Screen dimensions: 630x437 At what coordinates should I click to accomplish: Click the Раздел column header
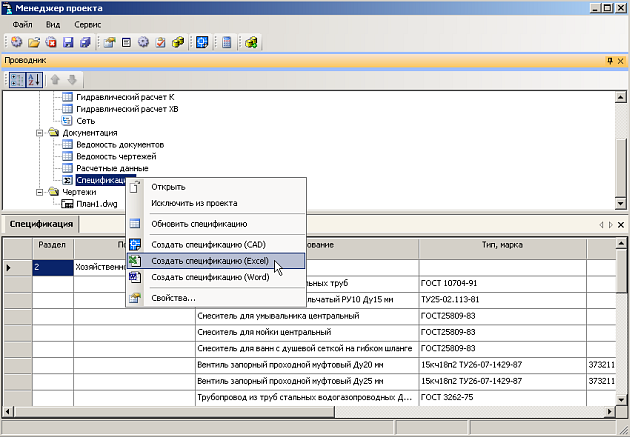tap(53, 249)
